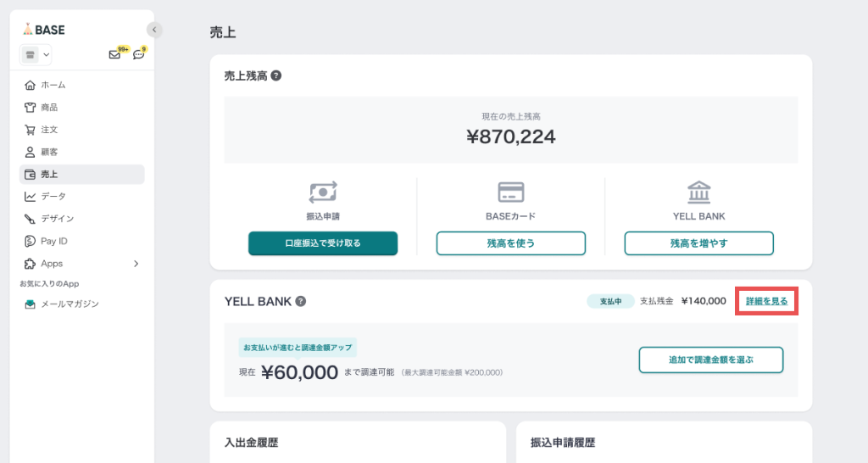Click the help icon beside YELL BANK
Screen dimensions: 868x463
pos(301,301)
